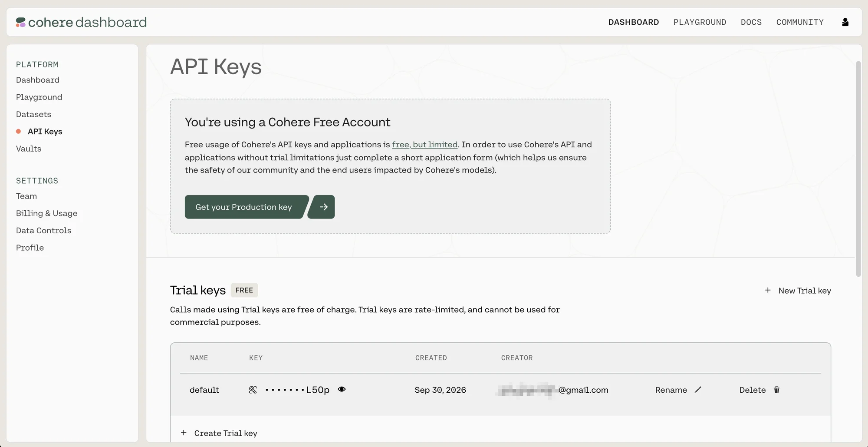Click the 'Sep 30, 2026' created date
Viewport: 868px width, 447px height.
[x=440, y=390]
